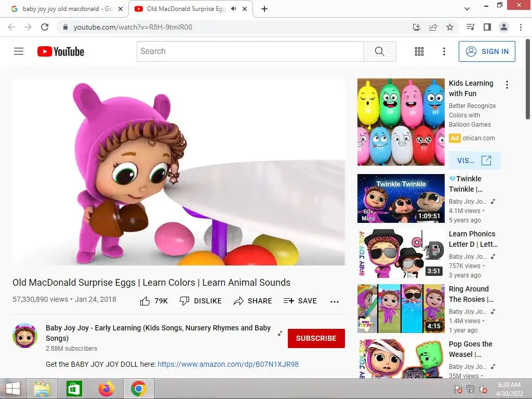
Task: Click the SIGN IN button
Action: tap(487, 51)
